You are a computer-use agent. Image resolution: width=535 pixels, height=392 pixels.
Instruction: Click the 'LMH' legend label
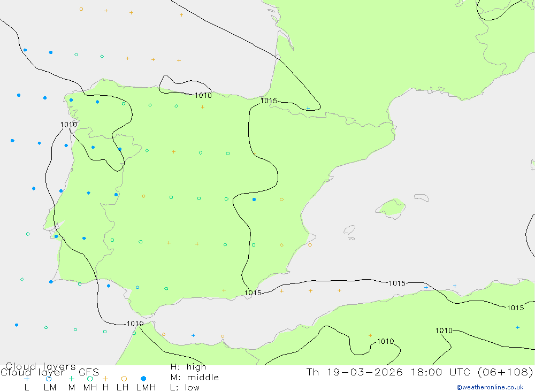click(x=146, y=388)
